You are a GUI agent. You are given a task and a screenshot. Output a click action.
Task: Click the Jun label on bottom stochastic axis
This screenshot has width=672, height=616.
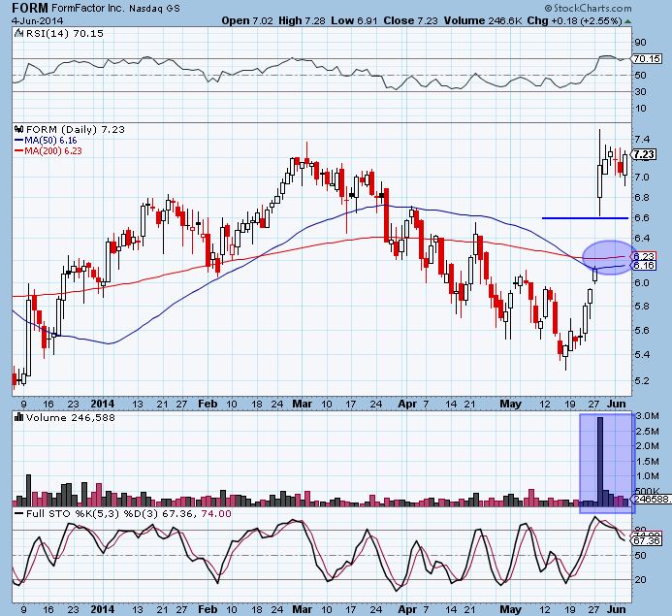coord(617,608)
